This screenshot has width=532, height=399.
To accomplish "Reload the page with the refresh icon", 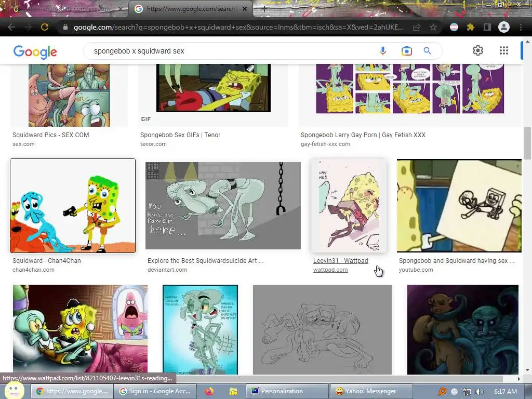I will [45, 27].
